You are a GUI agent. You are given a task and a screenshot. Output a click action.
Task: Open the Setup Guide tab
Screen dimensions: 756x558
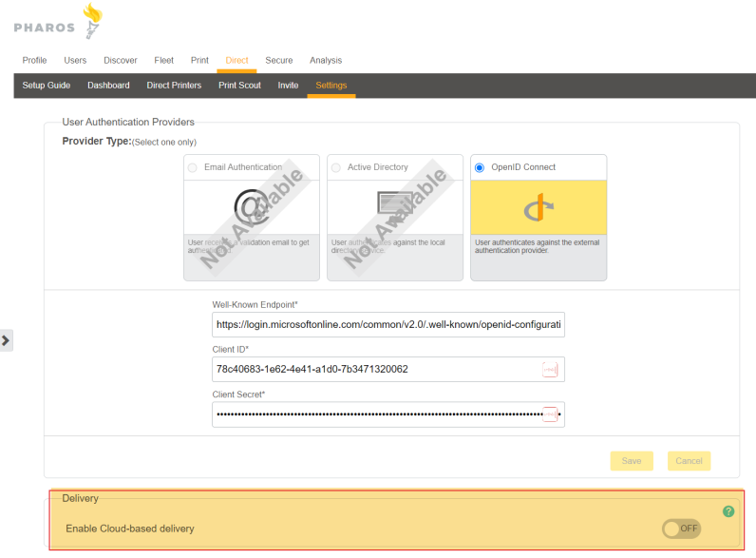pos(47,86)
